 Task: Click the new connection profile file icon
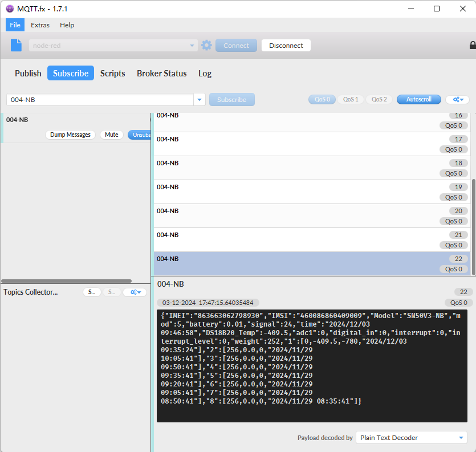click(16, 45)
